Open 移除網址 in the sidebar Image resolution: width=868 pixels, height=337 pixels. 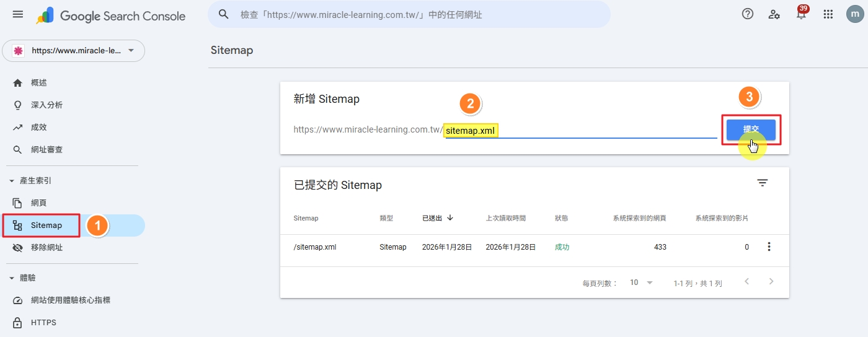pyautogui.click(x=47, y=248)
